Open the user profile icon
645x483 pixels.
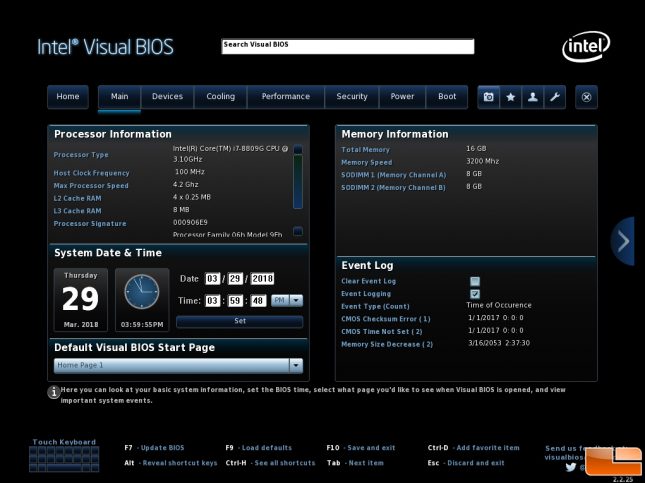click(x=533, y=97)
